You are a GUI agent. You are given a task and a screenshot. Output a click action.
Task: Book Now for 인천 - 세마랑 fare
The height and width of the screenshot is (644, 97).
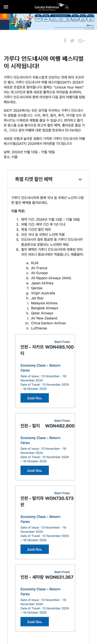35,622
